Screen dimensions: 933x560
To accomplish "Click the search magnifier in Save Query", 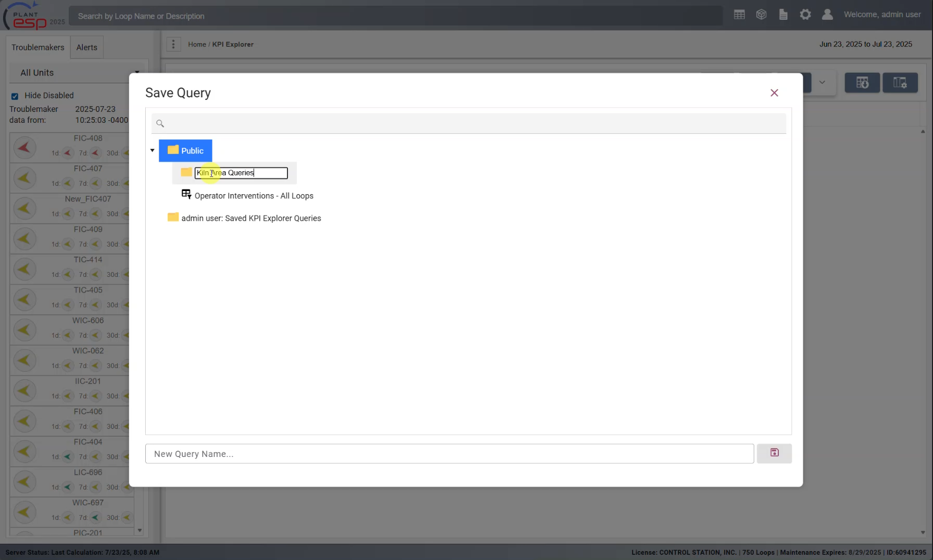I will pyautogui.click(x=160, y=123).
